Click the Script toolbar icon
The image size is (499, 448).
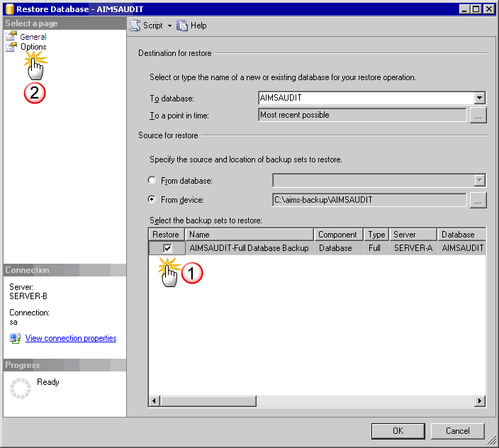[135, 26]
